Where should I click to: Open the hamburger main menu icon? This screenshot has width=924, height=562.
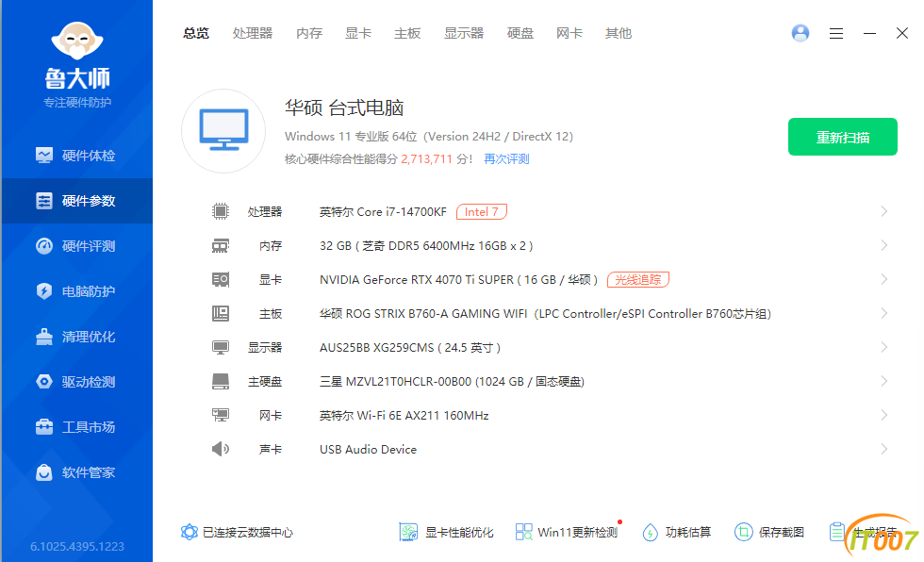pyautogui.click(x=836, y=34)
